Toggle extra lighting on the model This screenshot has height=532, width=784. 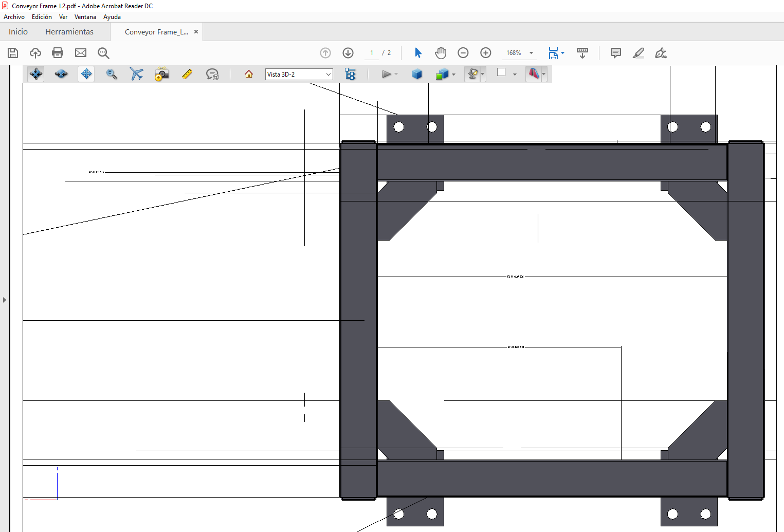coord(472,74)
